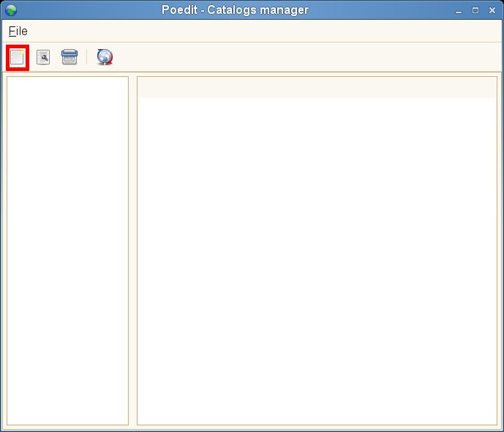This screenshot has width=504, height=432.
Task: Edit the selected project settings
Action: coord(43,58)
